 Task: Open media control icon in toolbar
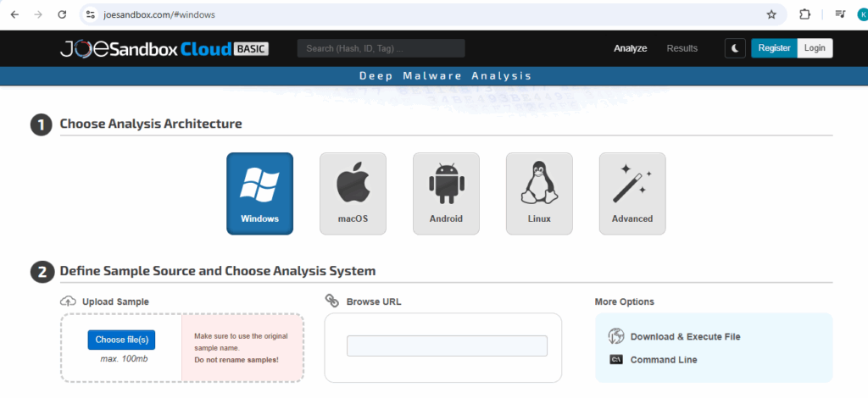[840, 15]
